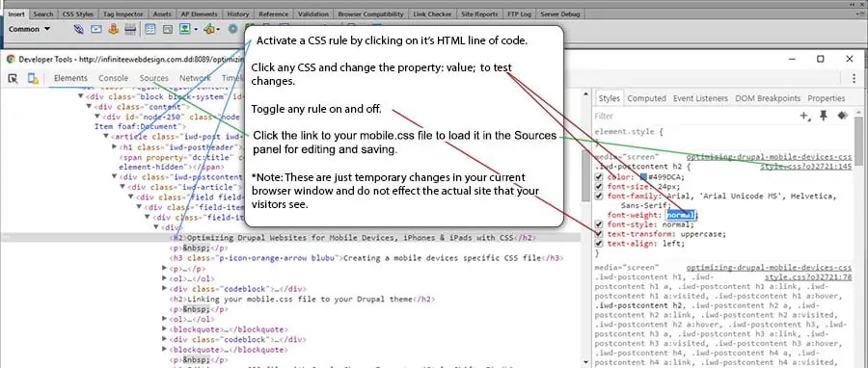Collapse the div id="node-250" node

coord(97,117)
